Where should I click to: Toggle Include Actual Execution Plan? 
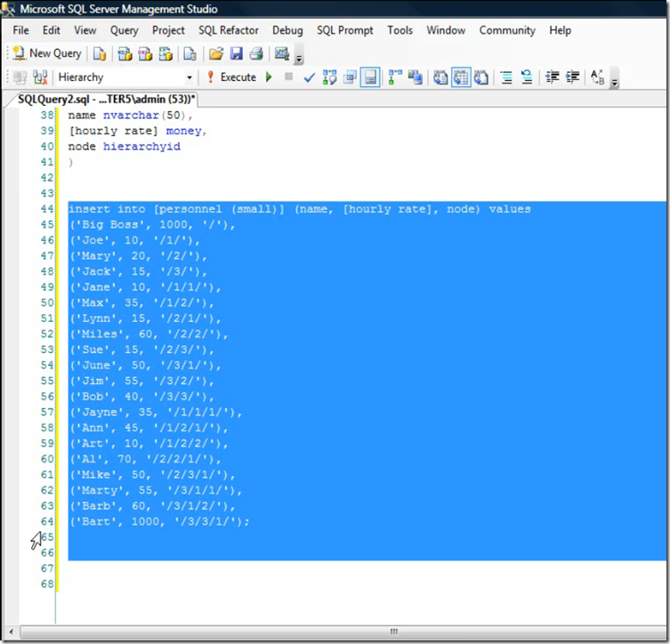[x=395, y=77]
